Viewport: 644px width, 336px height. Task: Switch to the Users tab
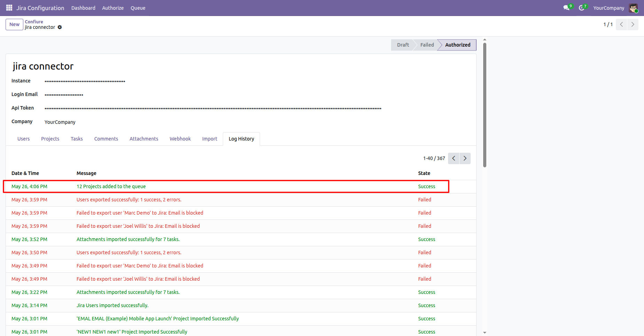coord(24,139)
